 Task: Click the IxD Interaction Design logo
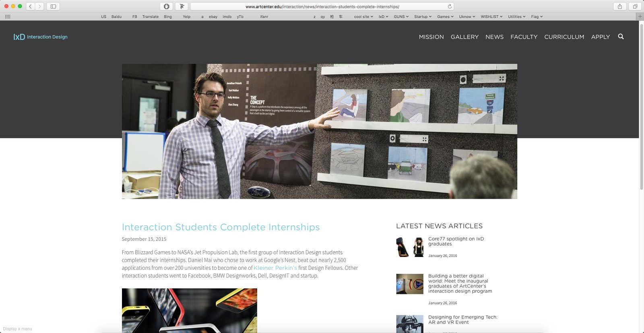pos(40,37)
